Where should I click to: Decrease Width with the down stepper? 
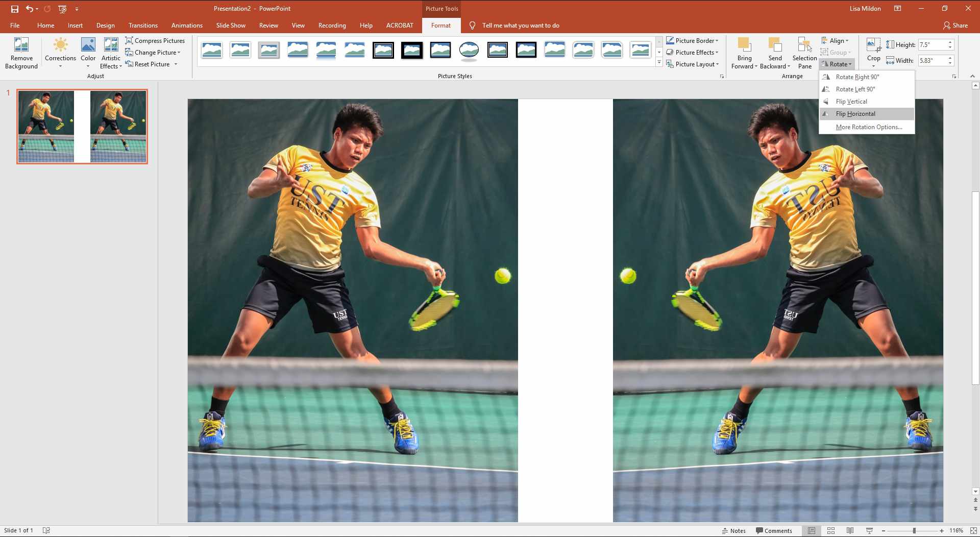tap(950, 63)
